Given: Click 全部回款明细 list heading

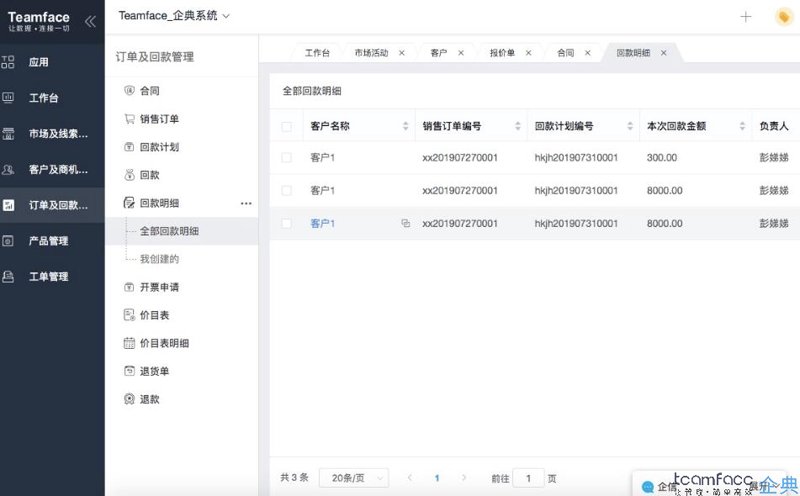Looking at the screenshot, I should 312,91.
